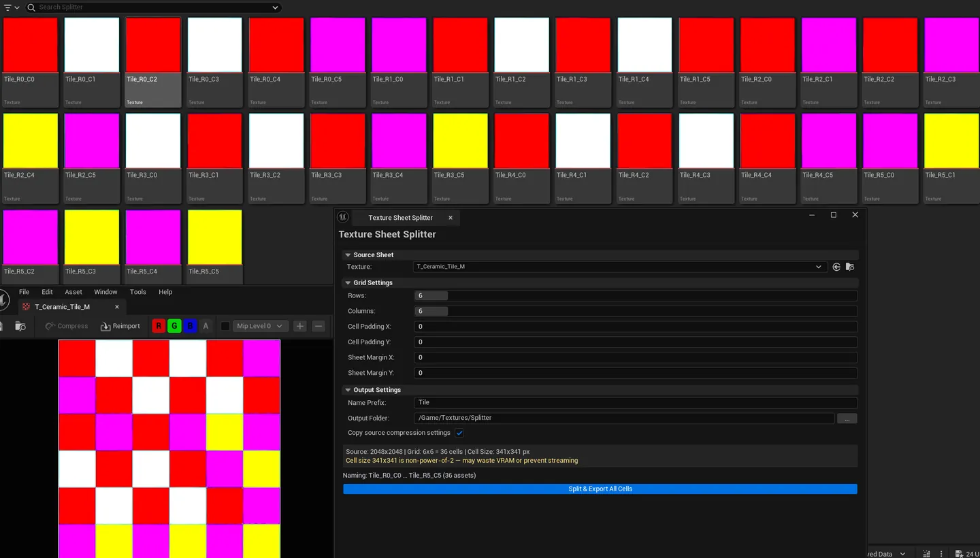Image resolution: width=980 pixels, height=558 pixels.
Task: Click the output folder browse ellipsis button
Action: pyautogui.click(x=847, y=419)
